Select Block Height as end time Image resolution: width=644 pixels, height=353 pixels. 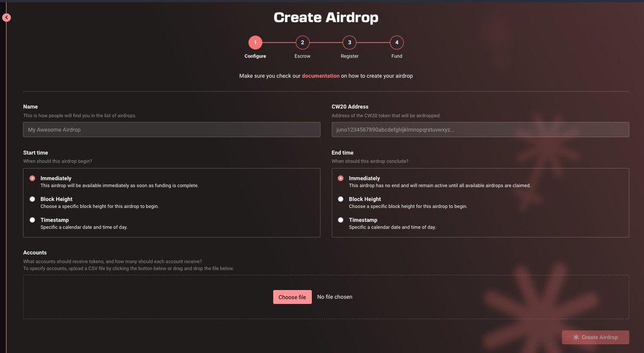[340, 198]
